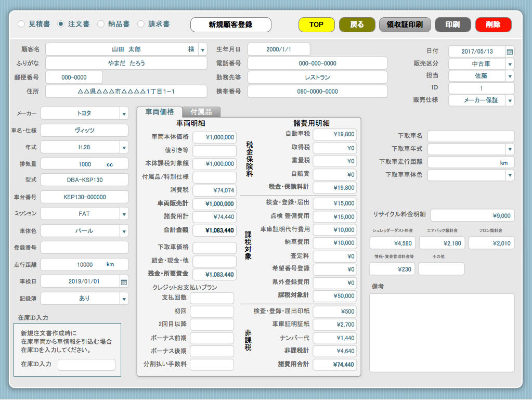Click the 頭金・現金・他 input field
Viewport: 532px width, 400px height.
pos(214,261)
